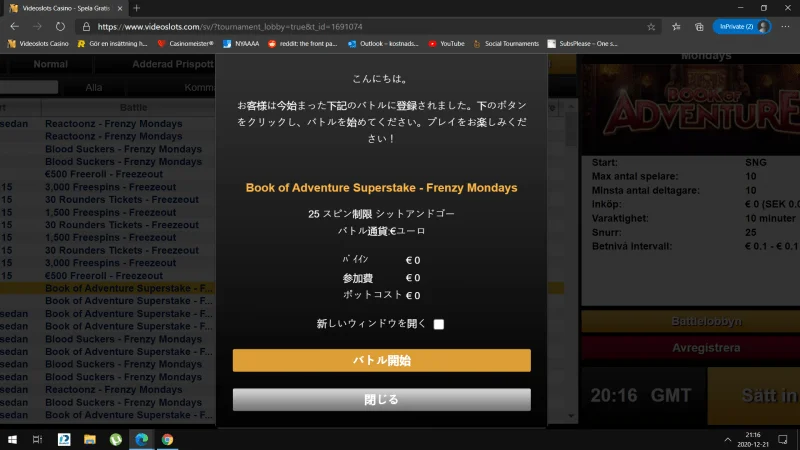Open the Favorites list icon
The height and width of the screenshot is (450, 800).
click(x=676, y=27)
